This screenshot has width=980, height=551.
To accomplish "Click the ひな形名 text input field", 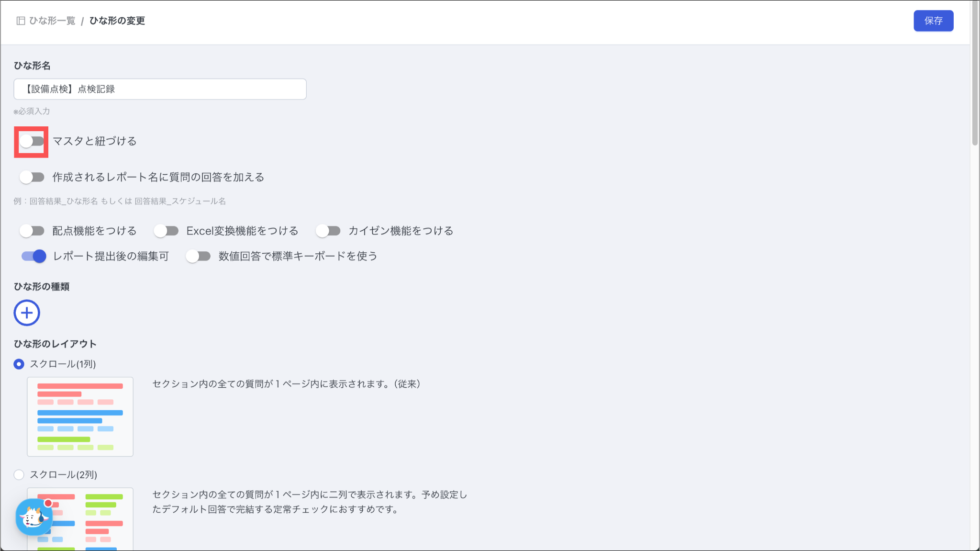I will [160, 89].
